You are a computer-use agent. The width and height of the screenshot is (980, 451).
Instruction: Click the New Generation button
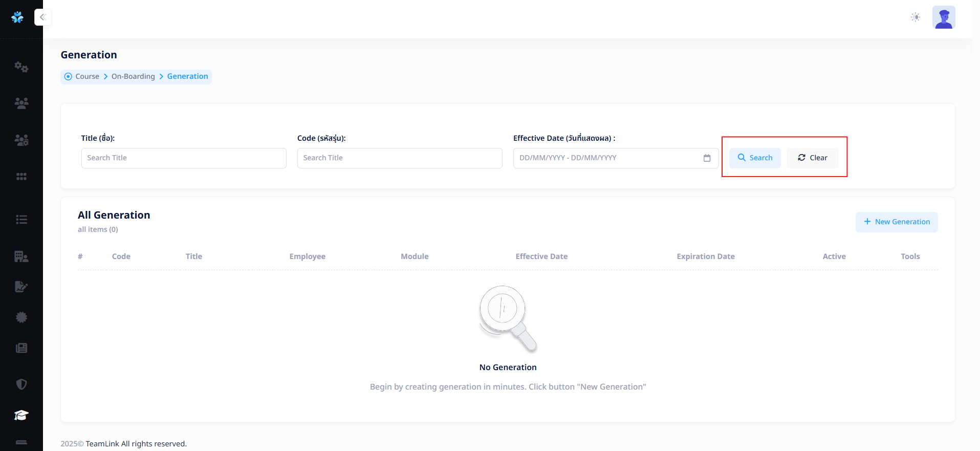(897, 222)
